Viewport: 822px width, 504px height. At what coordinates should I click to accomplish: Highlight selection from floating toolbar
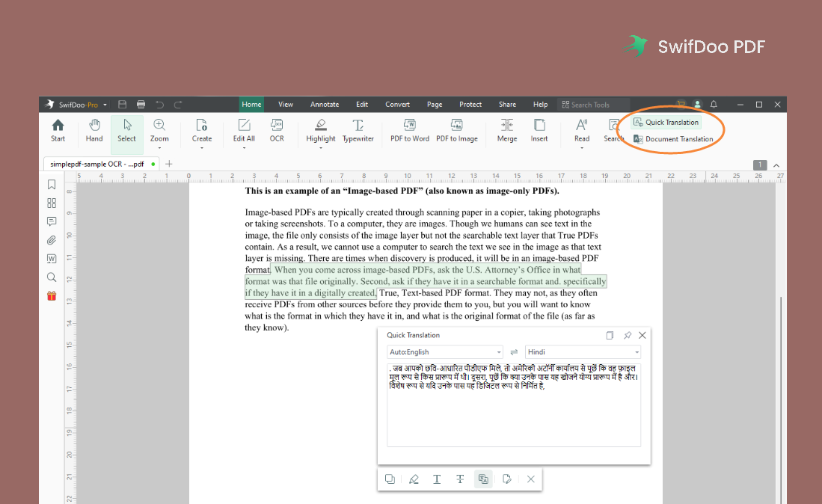(414, 479)
